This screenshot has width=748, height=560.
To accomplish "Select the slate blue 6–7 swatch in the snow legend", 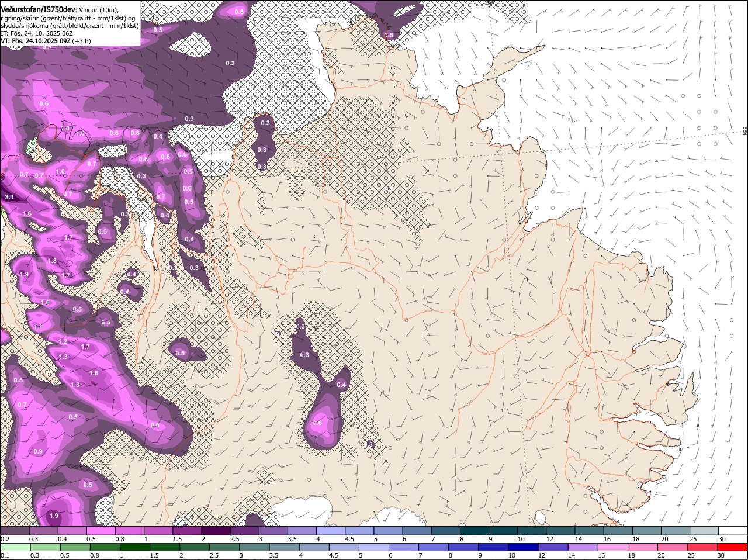I will (x=418, y=531).
